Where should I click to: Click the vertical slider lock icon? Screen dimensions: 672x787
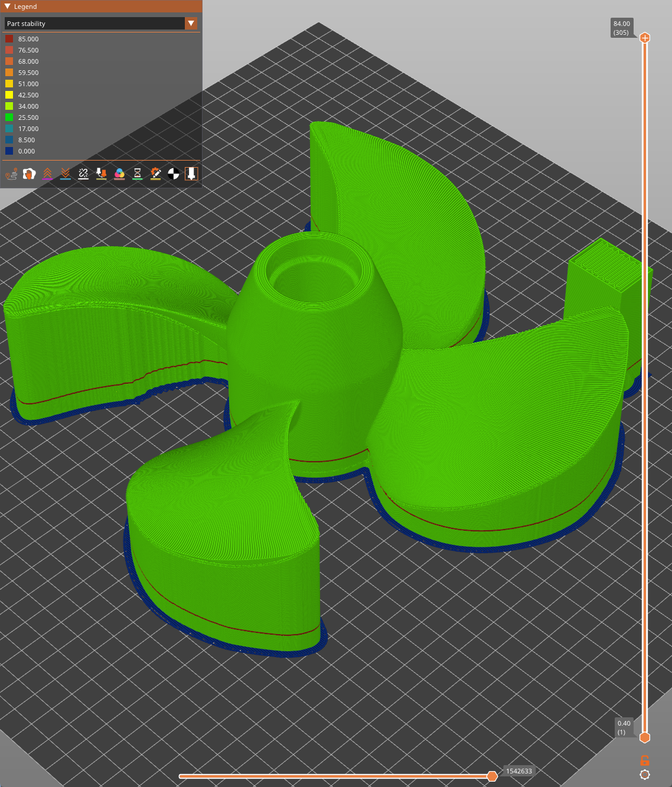click(645, 760)
